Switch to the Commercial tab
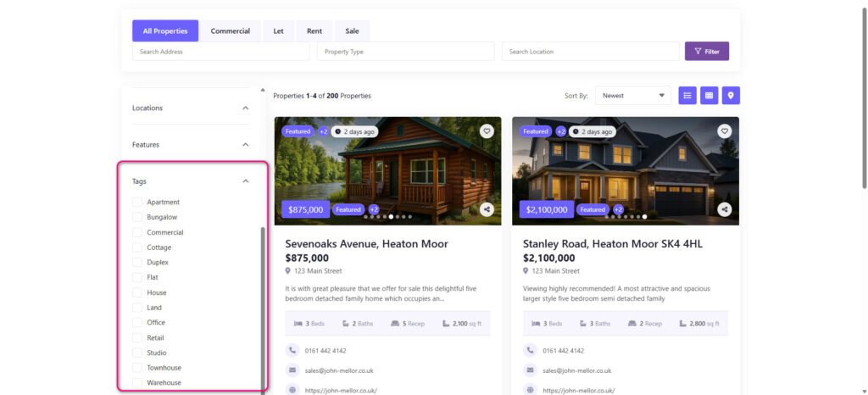 point(231,31)
